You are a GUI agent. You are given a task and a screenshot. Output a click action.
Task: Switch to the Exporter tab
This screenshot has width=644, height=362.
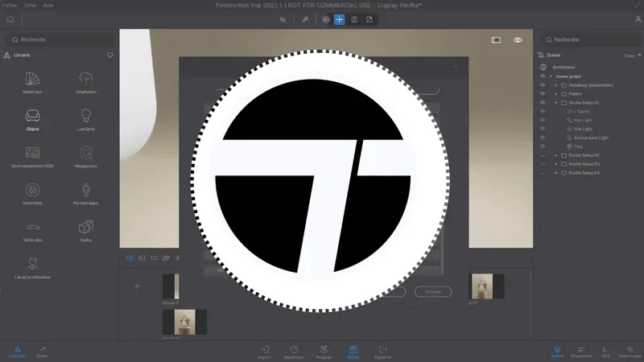[383, 352]
